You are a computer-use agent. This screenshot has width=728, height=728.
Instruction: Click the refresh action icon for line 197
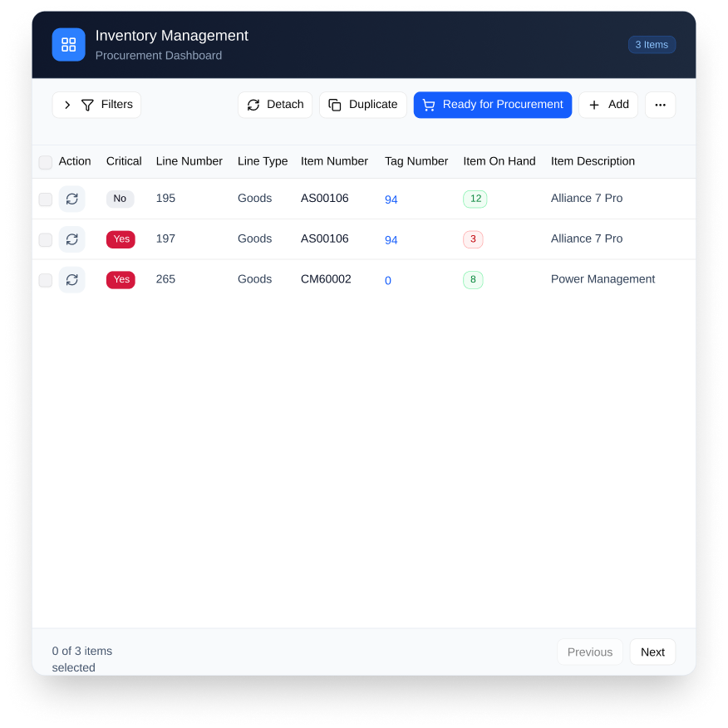[72, 239]
